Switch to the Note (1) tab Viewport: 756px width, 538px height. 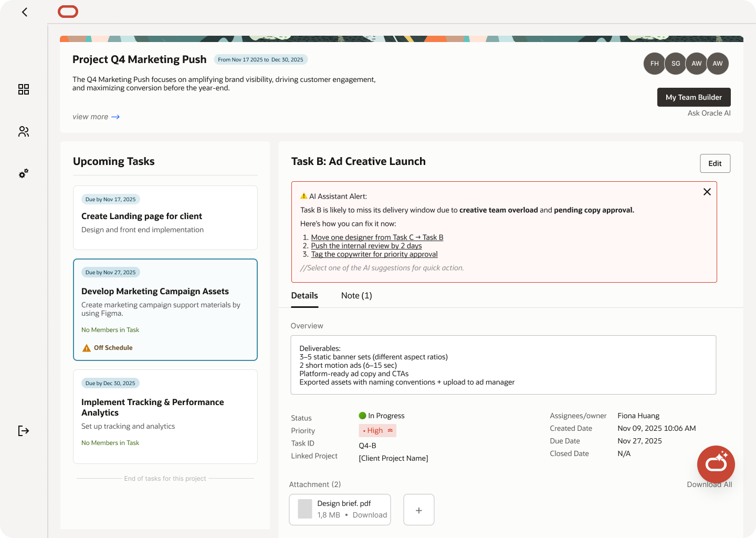pos(356,296)
